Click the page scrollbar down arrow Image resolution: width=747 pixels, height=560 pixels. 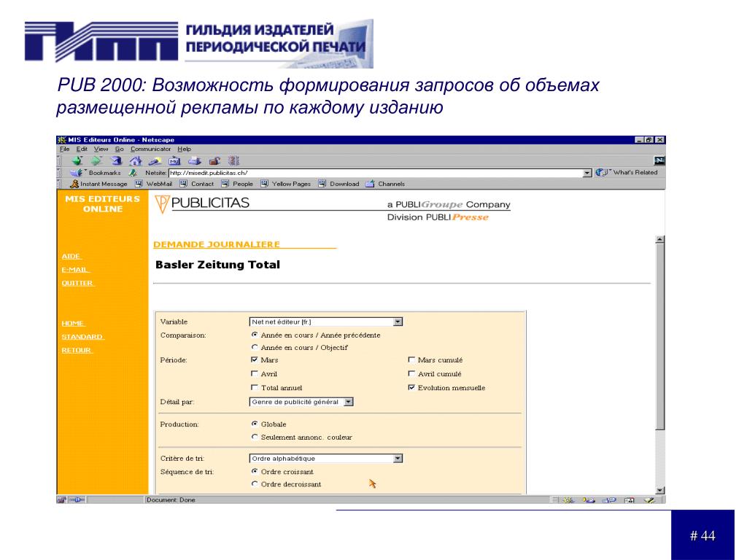[x=659, y=490]
